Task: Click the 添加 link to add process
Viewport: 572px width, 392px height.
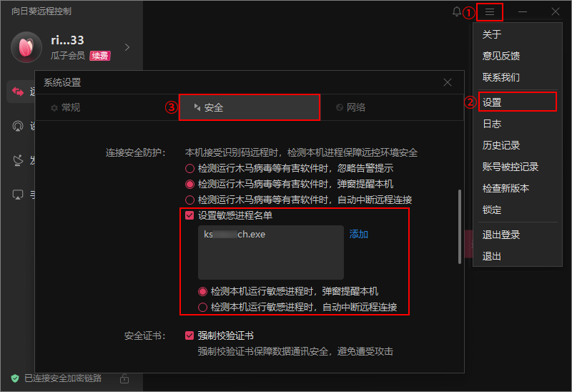Action: pos(359,235)
